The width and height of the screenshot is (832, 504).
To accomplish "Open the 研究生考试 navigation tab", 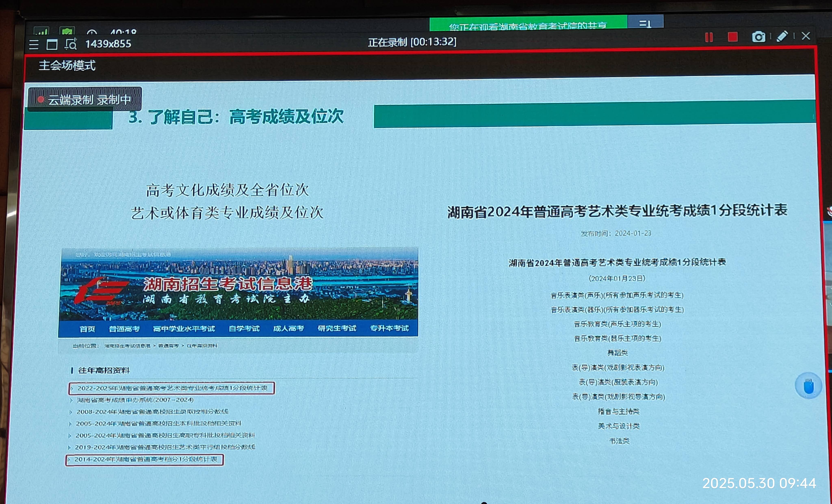I will 337,328.
